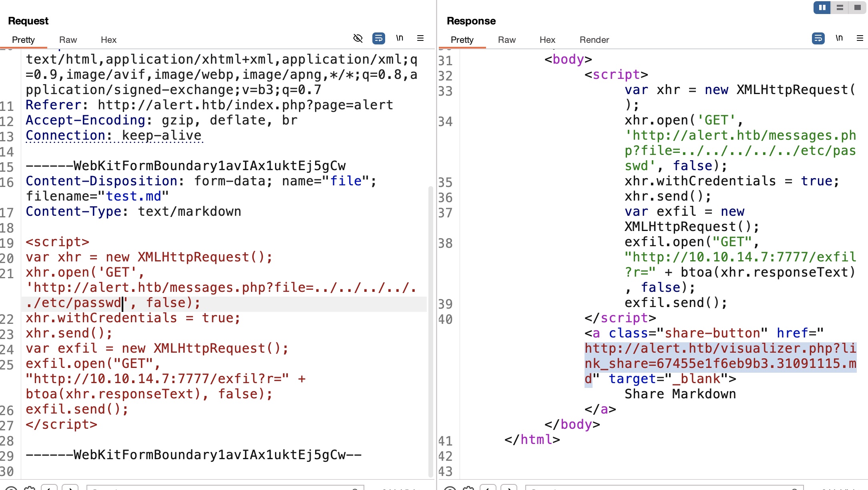Switch to top-bottom stacked layout

click(x=840, y=8)
